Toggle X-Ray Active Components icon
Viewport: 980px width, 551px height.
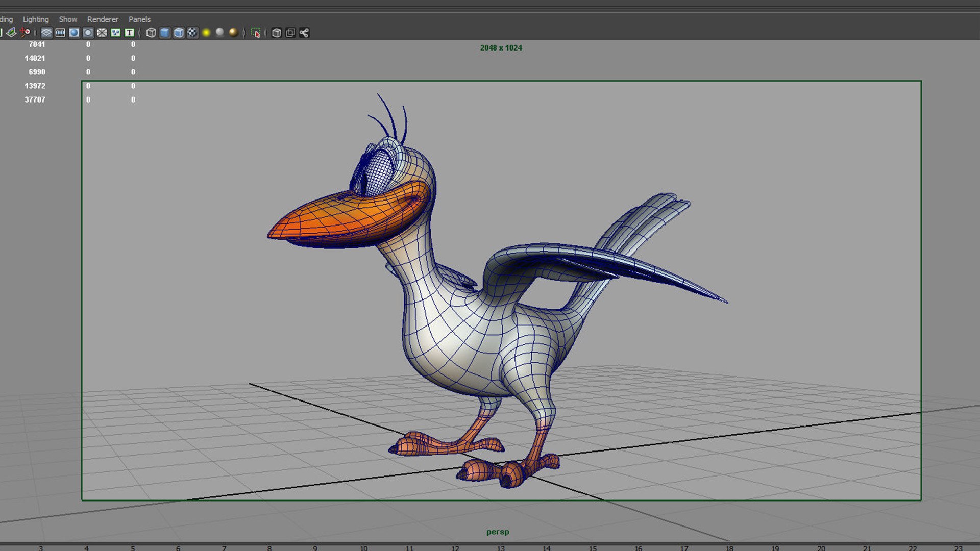point(290,33)
